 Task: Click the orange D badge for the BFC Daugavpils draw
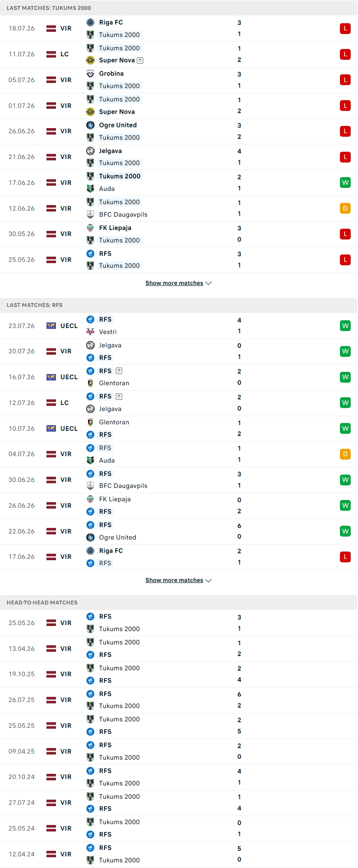[x=345, y=209]
